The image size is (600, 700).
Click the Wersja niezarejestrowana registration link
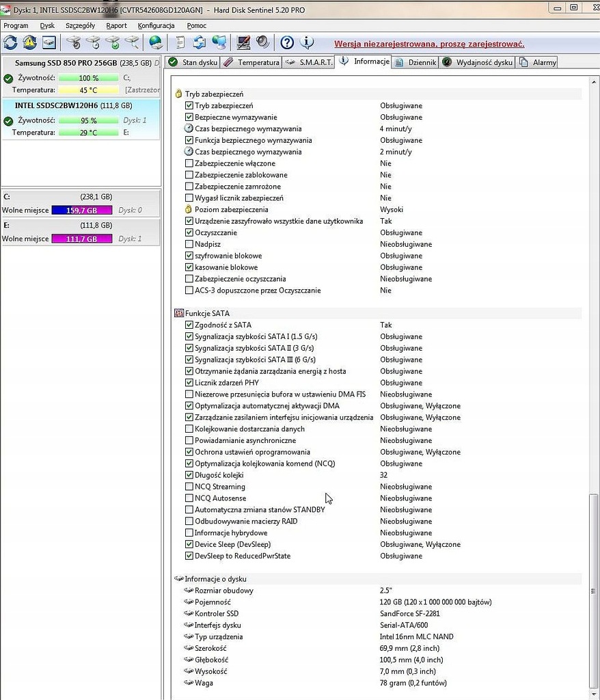429,44
